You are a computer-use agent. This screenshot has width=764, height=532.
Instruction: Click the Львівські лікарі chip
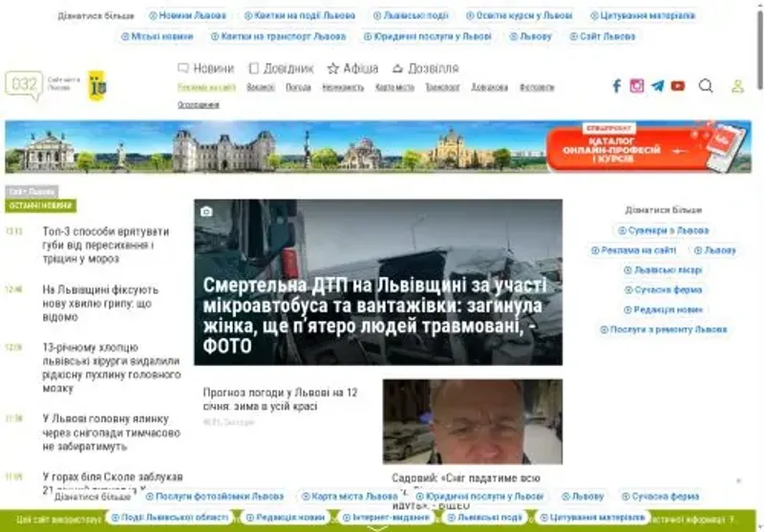click(x=663, y=270)
